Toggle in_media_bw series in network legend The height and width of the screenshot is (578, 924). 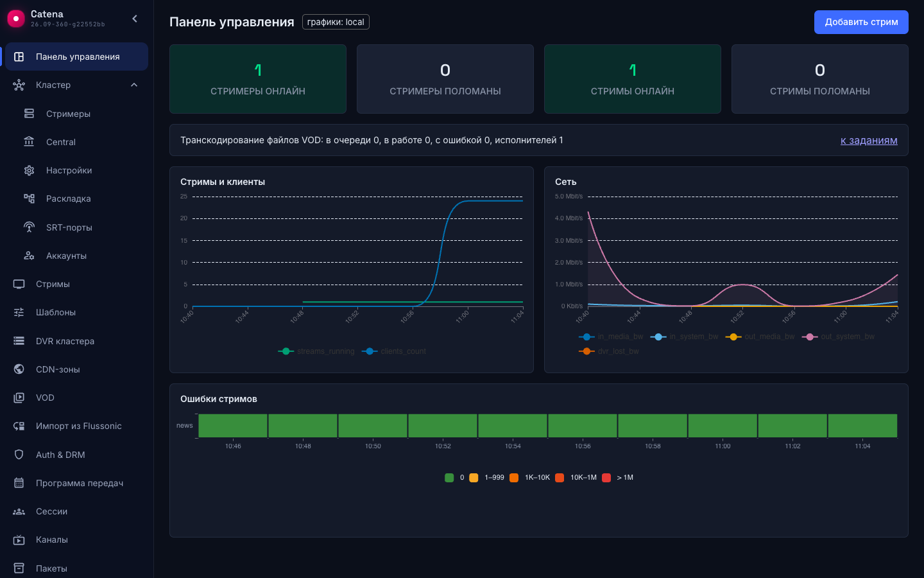611,337
